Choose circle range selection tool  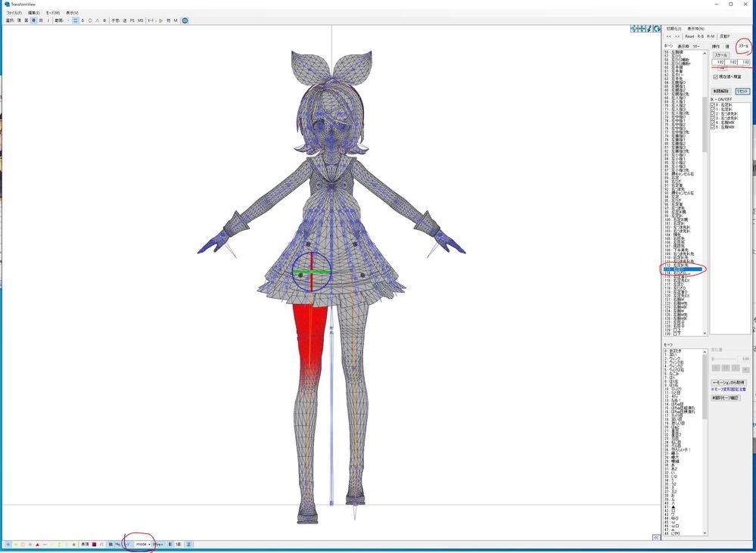pos(90,20)
